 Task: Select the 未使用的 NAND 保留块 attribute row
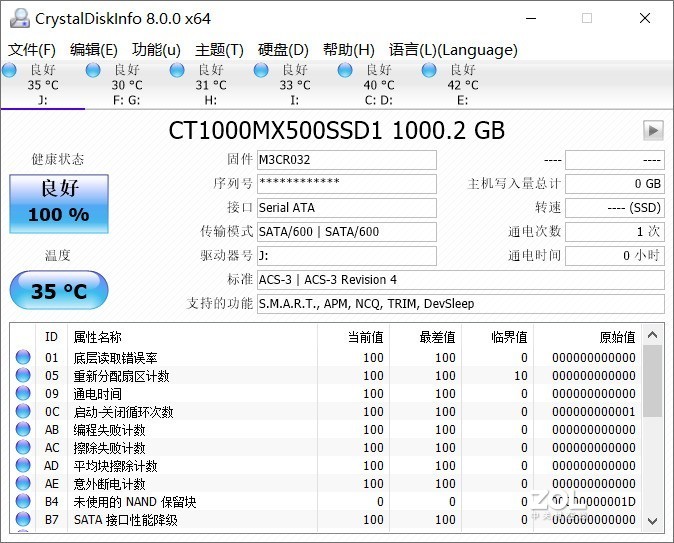(326, 502)
